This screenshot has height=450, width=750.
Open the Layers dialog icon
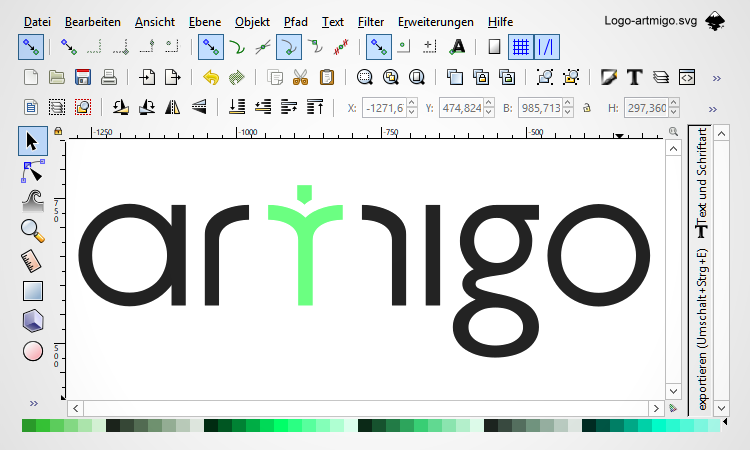pos(661,77)
